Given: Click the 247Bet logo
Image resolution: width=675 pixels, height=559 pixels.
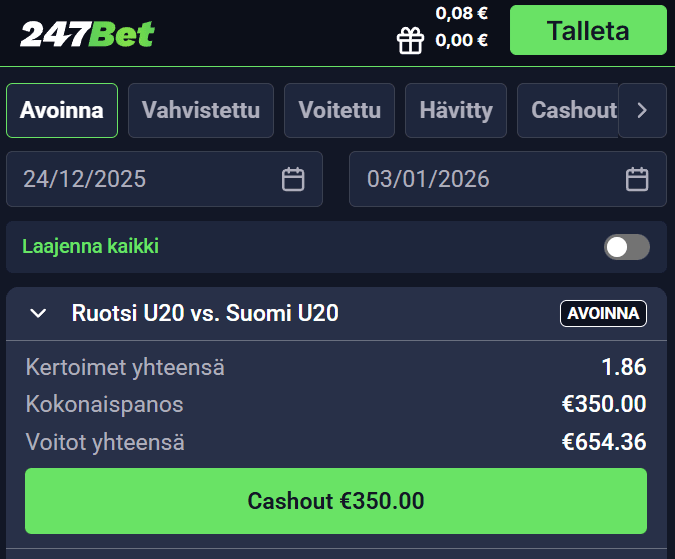Looking at the screenshot, I should click(x=88, y=34).
